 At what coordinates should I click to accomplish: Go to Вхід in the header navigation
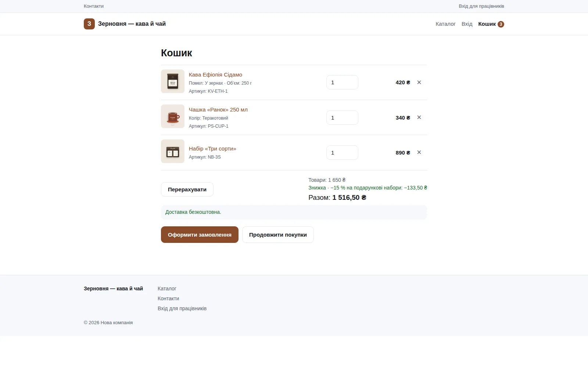pos(467,24)
